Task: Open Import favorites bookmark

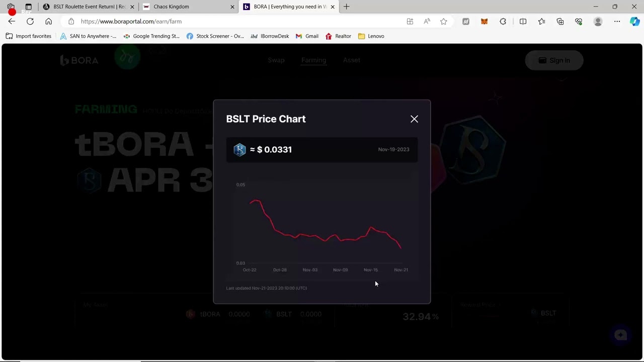Action: [x=29, y=36]
